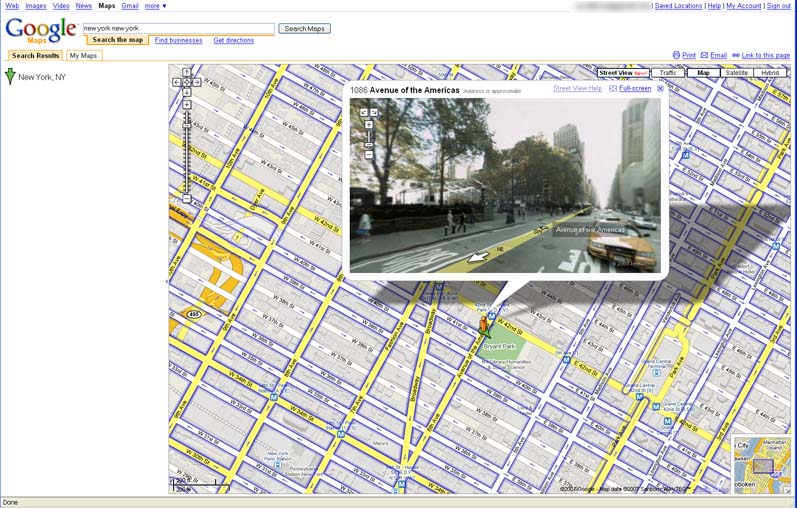Go to Images in the top navigation

(x=36, y=6)
